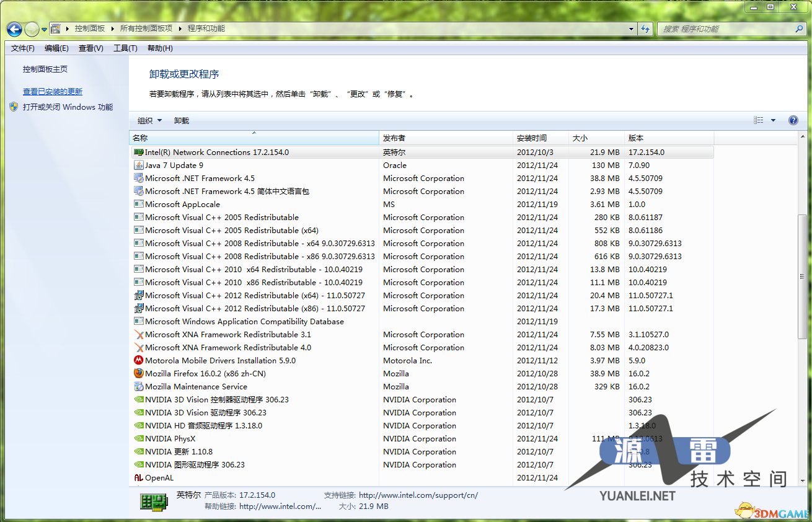Click the Oracle publisher cell
Image resolution: width=812 pixels, height=522 pixels.
point(395,166)
